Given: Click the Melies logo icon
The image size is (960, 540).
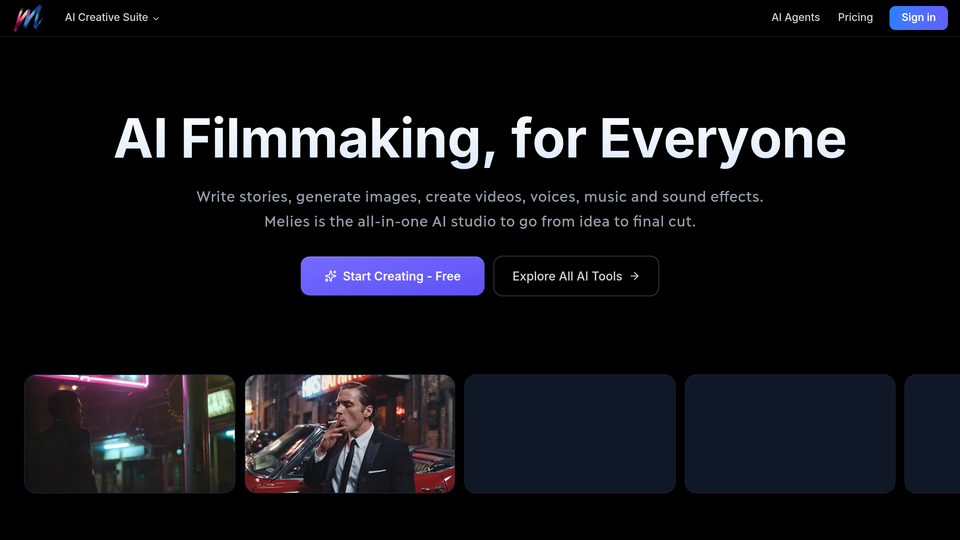Looking at the screenshot, I should [x=28, y=18].
